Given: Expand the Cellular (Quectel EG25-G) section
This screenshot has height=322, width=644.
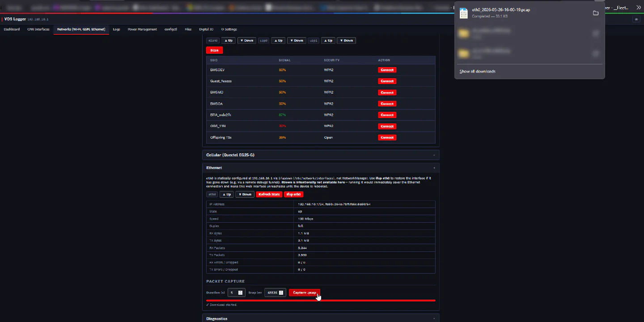Looking at the screenshot, I should [x=321, y=155].
